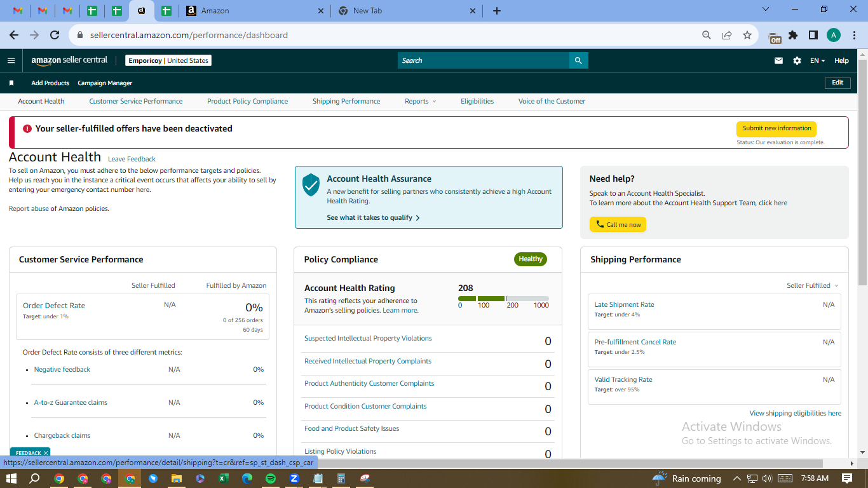Reload the page in Chrome
Screen dimensions: 868x488
(55, 35)
